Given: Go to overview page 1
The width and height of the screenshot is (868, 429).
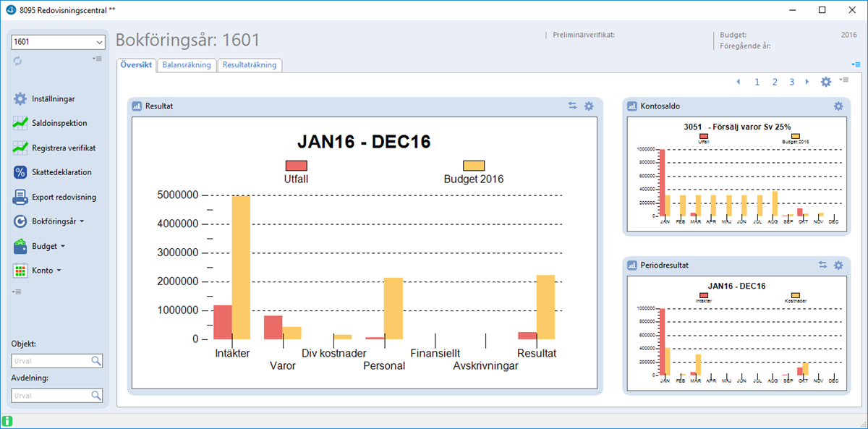Looking at the screenshot, I should [757, 82].
